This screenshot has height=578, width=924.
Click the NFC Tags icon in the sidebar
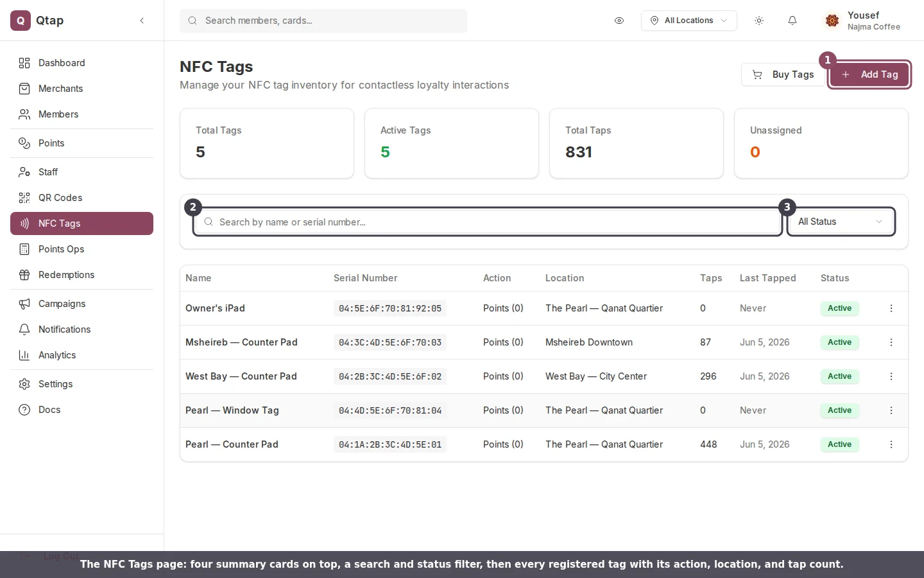(x=24, y=223)
